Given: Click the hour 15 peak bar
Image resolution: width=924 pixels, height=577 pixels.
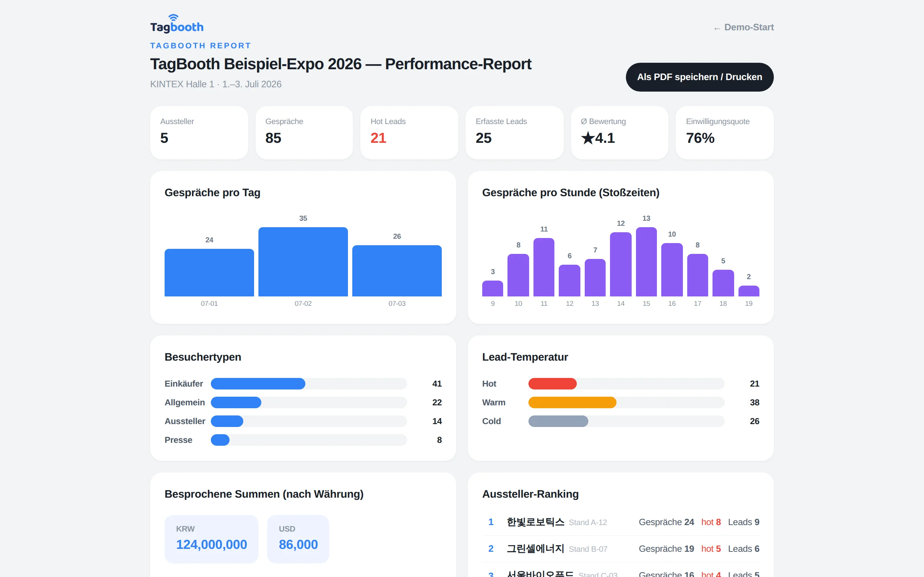Looking at the screenshot, I should [x=646, y=262].
